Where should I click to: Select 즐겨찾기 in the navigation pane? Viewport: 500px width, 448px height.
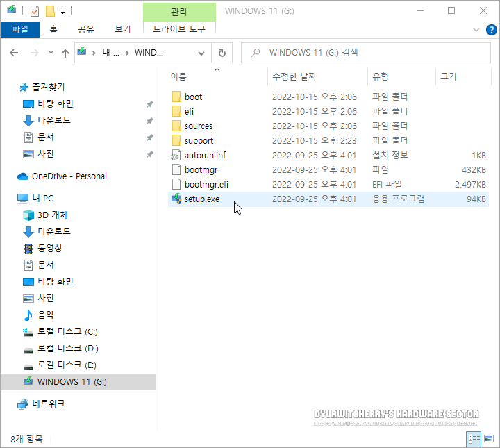(48, 87)
